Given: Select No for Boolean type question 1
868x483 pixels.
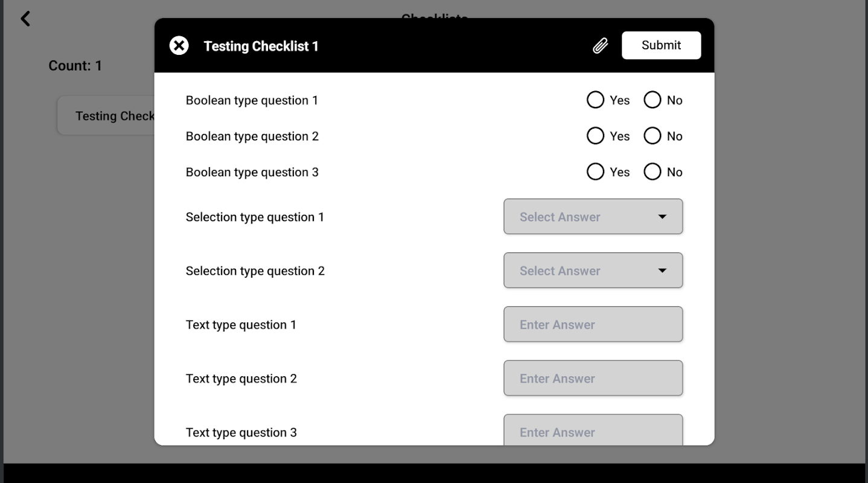Looking at the screenshot, I should click(652, 100).
